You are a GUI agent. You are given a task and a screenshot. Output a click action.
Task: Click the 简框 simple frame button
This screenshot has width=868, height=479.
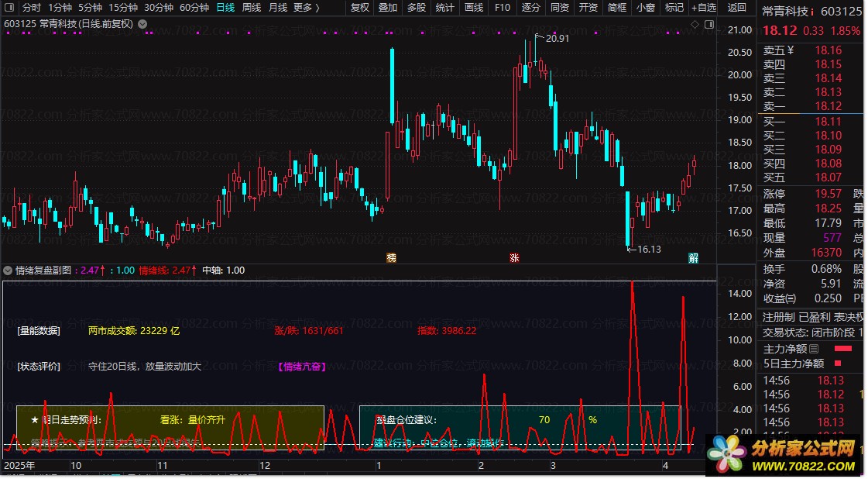point(616,7)
